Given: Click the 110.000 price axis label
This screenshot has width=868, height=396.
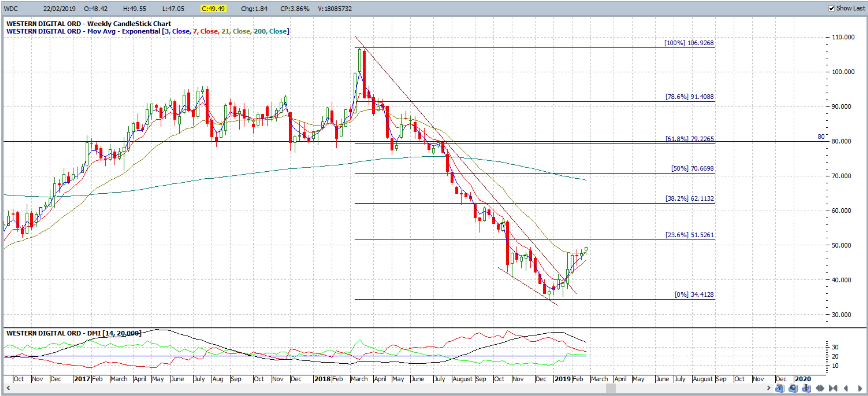Looking at the screenshot, I should coord(843,37).
